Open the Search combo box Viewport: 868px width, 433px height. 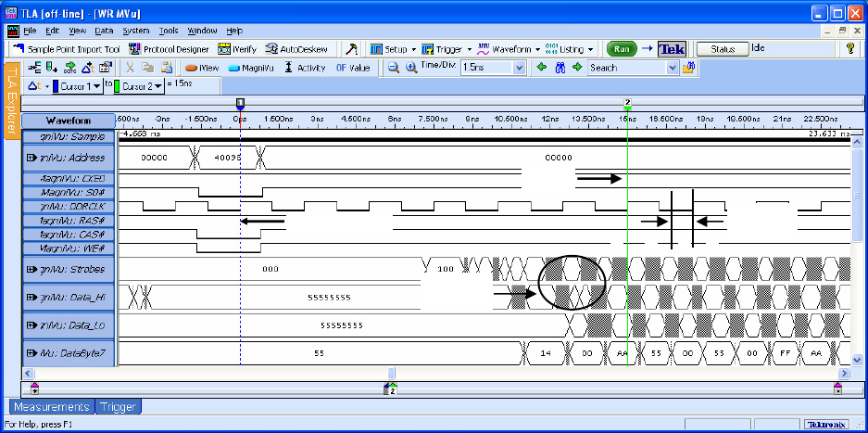click(x=673, y=69)
